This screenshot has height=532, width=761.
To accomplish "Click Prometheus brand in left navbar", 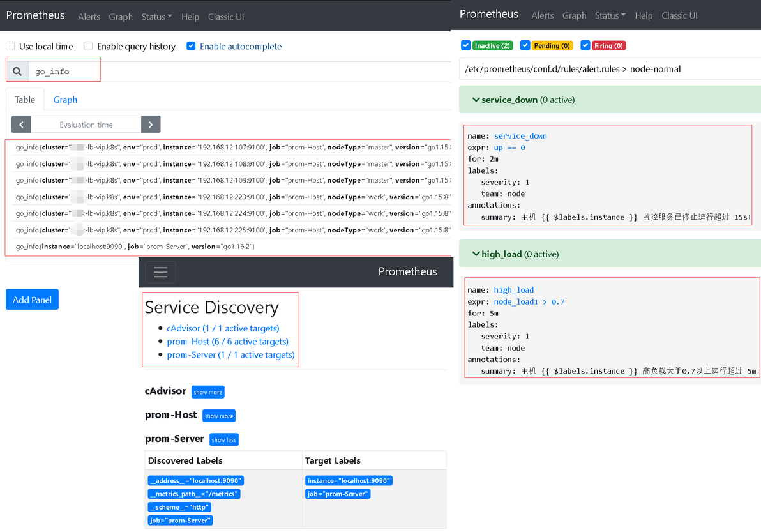I will (x=35, y=15).
